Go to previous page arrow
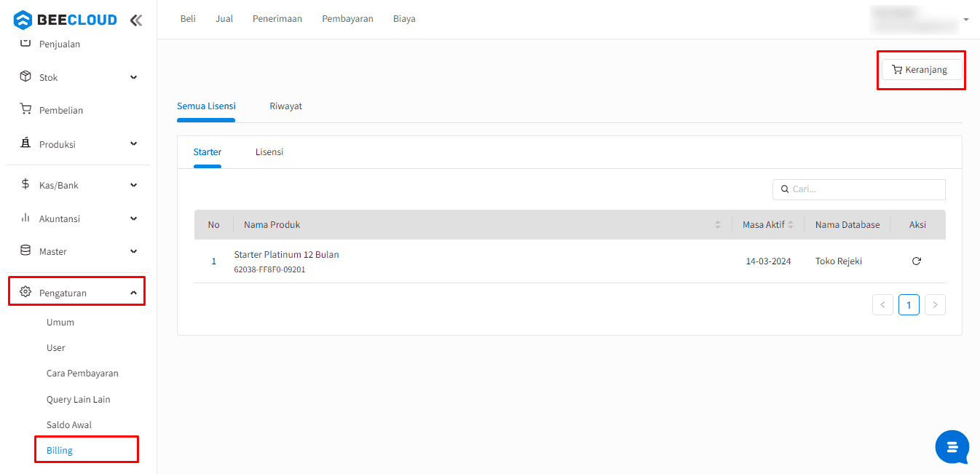This screenshot has width=980, height=474. point(882,305)
